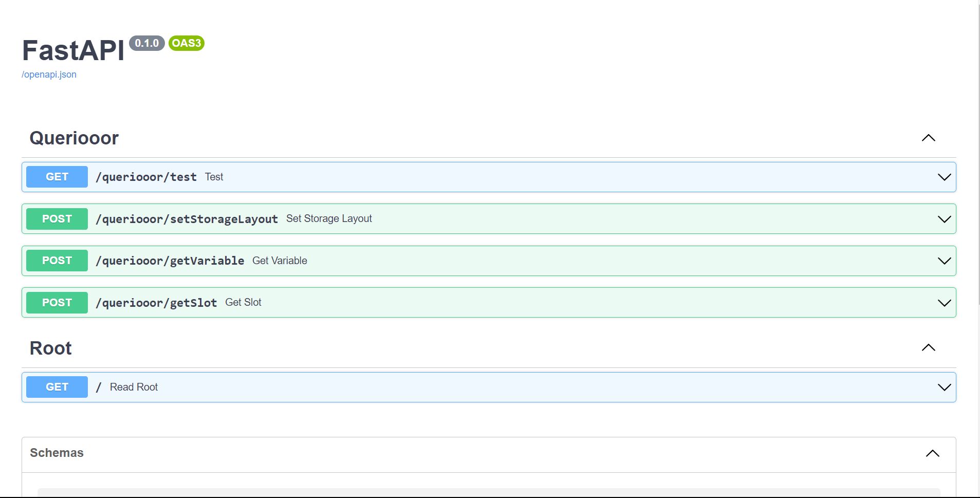980x498 pixels.
Task: Click the Querioooor section heading
Action: click(74, 138)
